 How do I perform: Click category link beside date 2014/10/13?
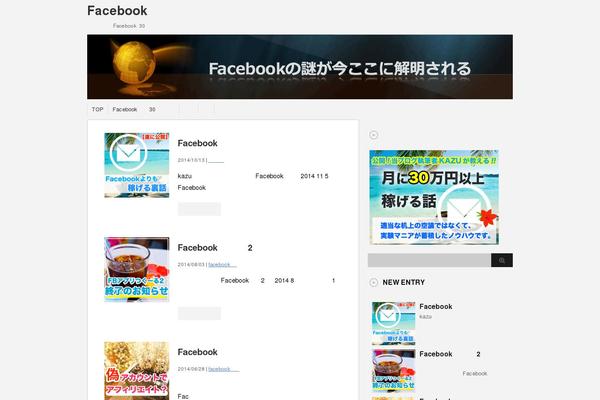216,160
